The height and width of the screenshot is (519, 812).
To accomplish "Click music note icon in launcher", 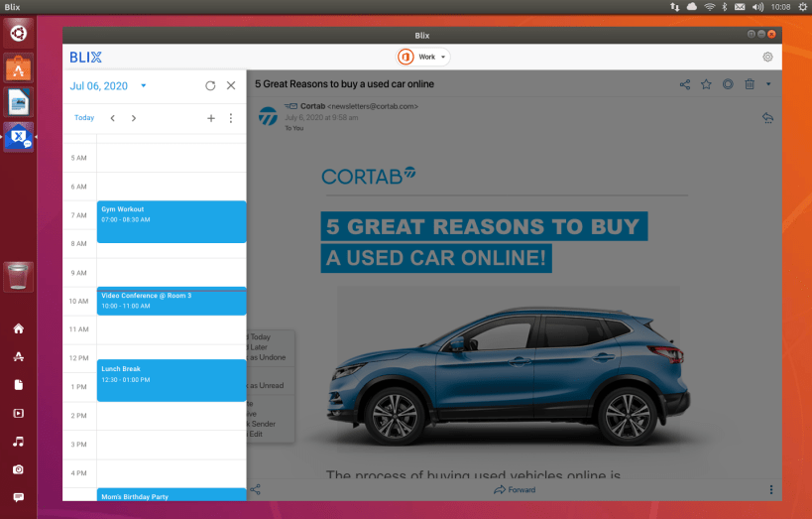I will 19,442.
